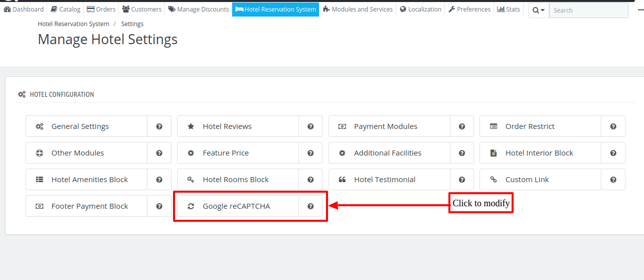The image size is (644, 280).
Task: Open help for Footer Payment Block
Action: point(159,206)
